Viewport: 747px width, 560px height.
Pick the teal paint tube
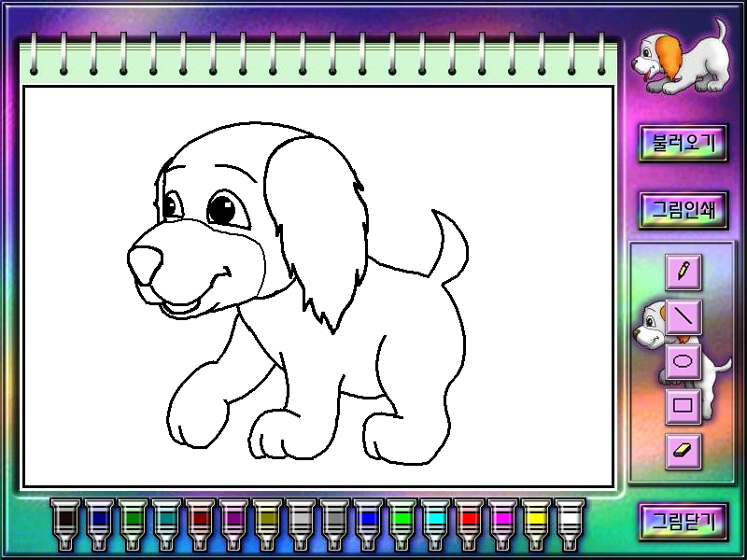(166, 525)
